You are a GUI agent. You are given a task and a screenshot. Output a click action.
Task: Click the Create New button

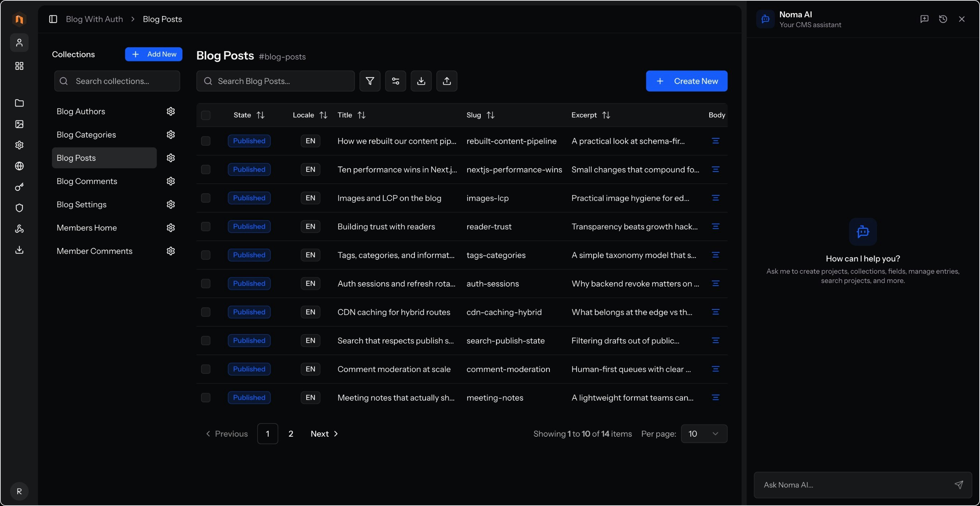[x=686, y=81]
